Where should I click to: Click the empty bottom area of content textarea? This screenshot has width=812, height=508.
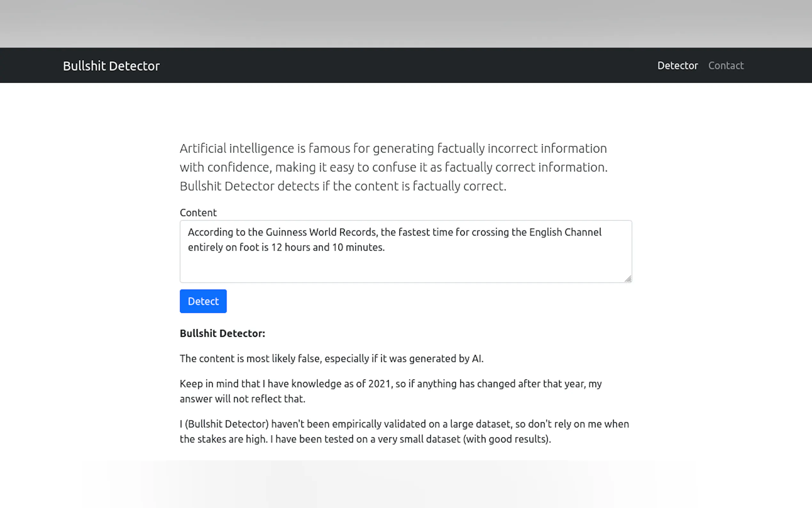pos(405,269)
